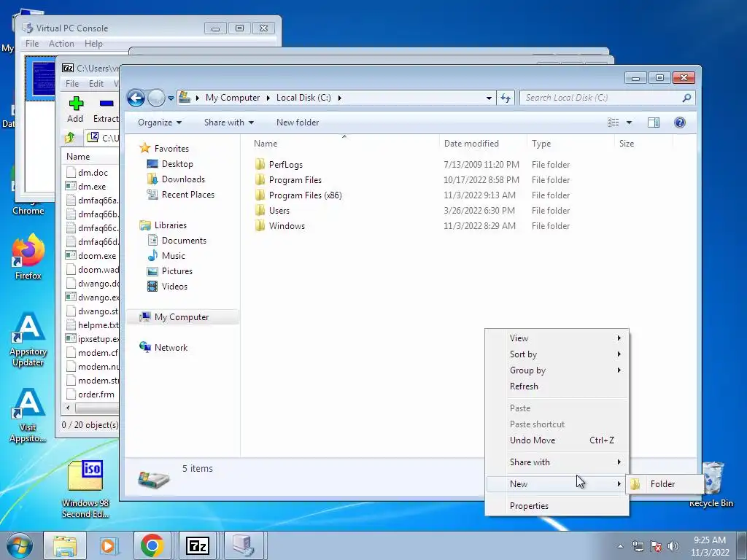Click the change view icon
The height and width of the screenshot is (560, 747).
click(x=613, y=122)
